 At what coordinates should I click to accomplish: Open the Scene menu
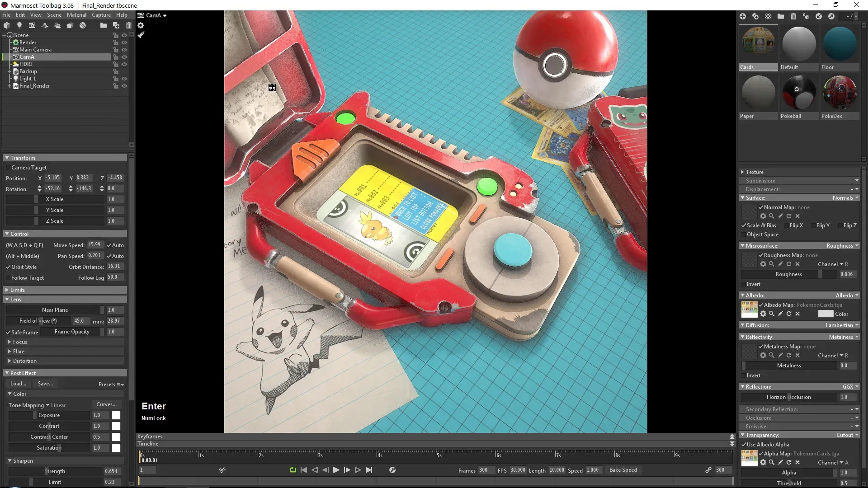pos(54,15)
